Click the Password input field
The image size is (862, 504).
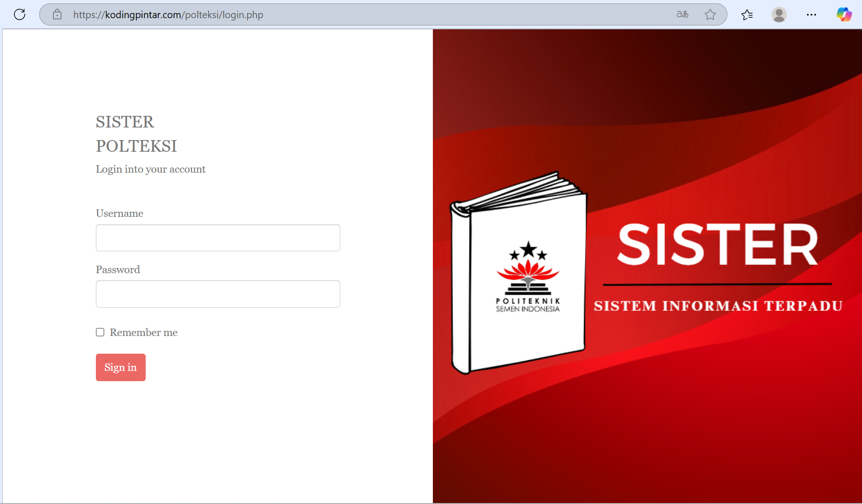[x=218, y=294]
